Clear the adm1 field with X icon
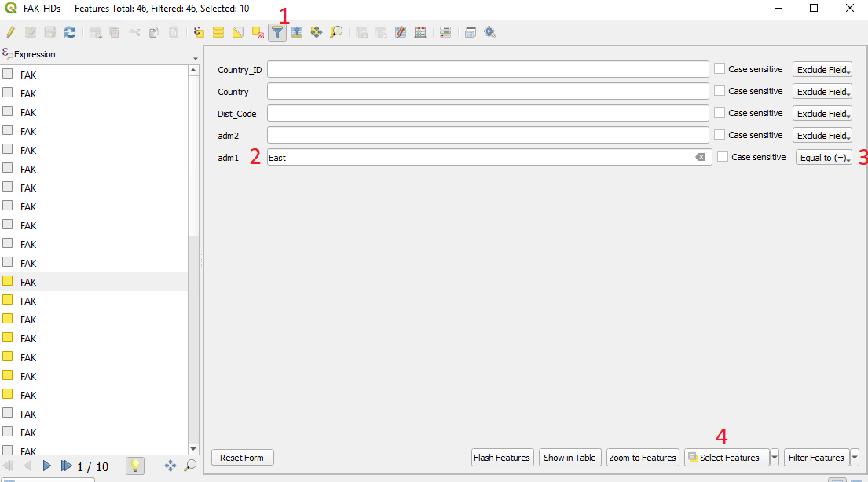Viewport: 868px width, 482px height. coord(701,157)
